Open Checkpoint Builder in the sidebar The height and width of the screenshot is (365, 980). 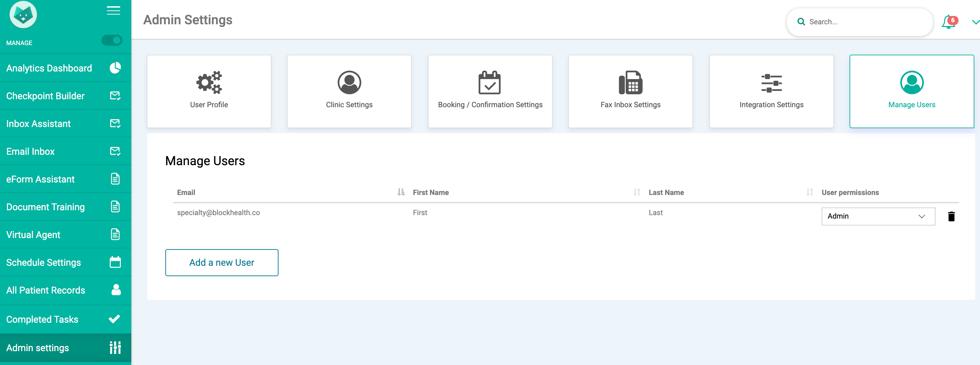65,96
